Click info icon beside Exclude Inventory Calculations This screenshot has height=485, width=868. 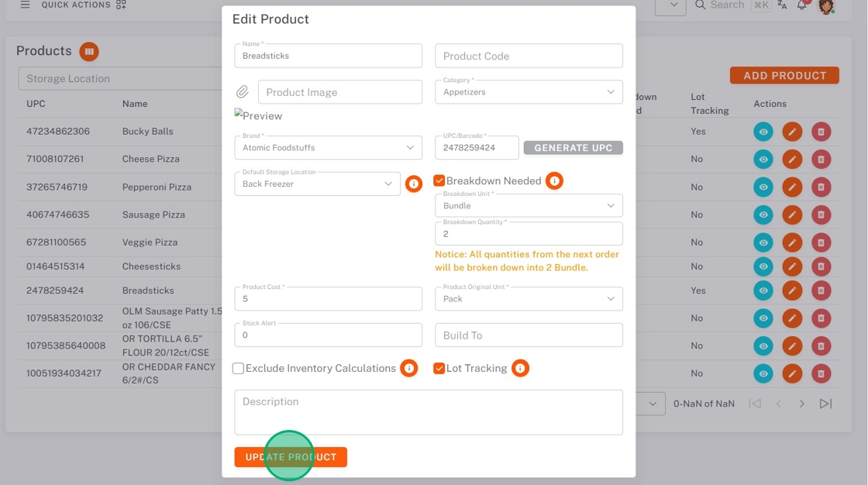pyautogui.click(x=409, y=368)
